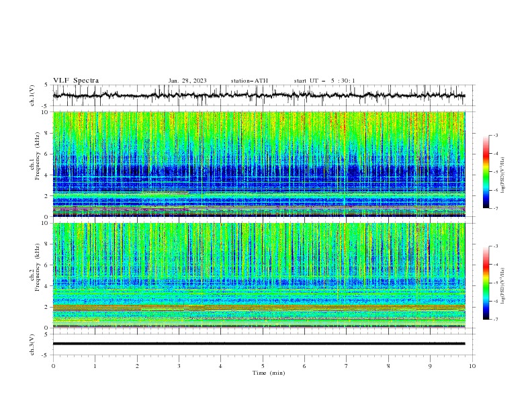Click time axis tick label '10'
532x411 pixels.
(472, 366)
